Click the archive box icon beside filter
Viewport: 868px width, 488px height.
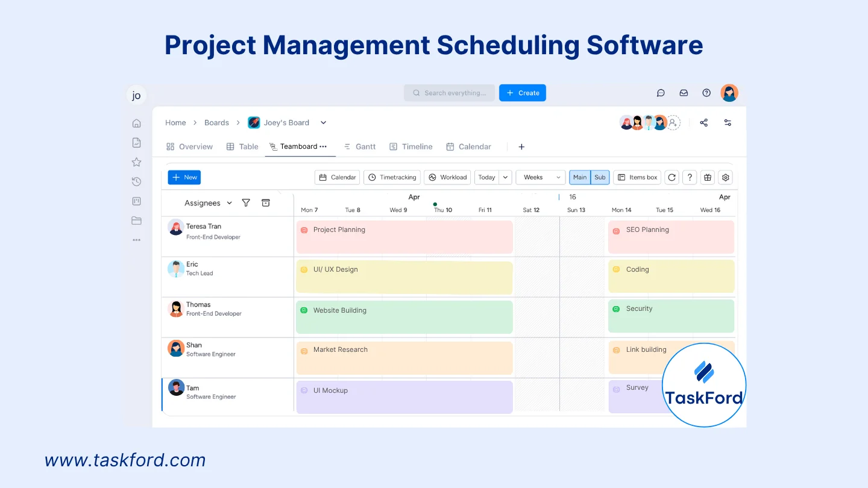[x=266, y=203]
